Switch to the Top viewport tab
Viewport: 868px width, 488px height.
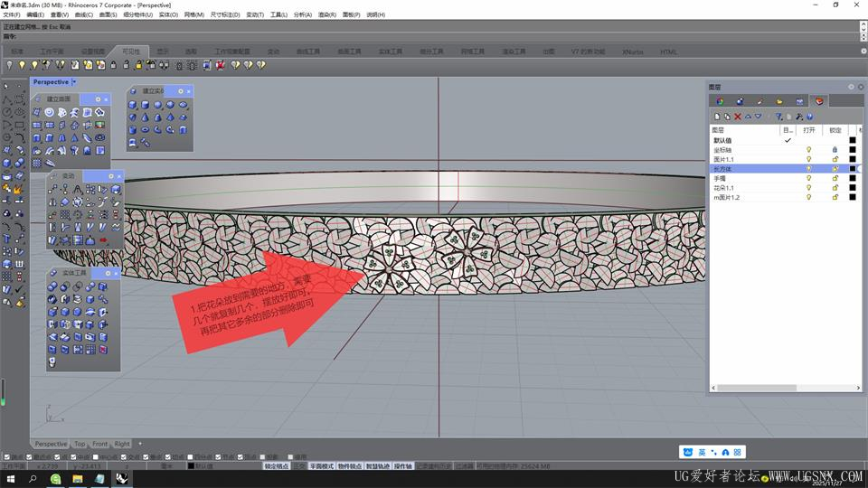click(x=80, y=444)
